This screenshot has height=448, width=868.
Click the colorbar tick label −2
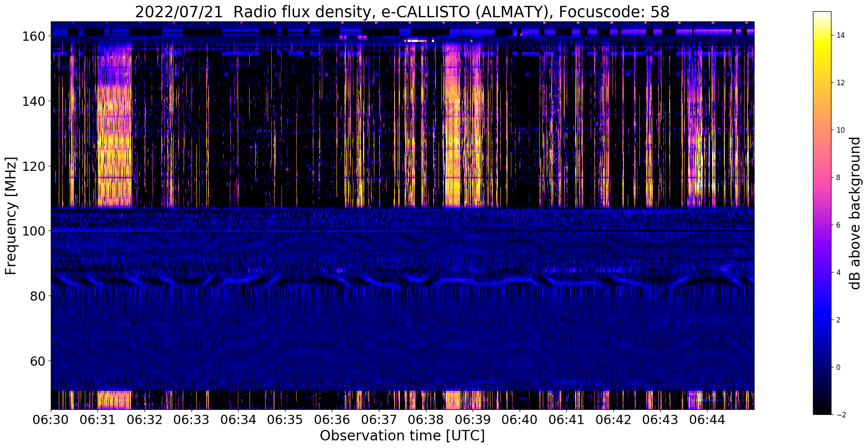coord(841,415)
